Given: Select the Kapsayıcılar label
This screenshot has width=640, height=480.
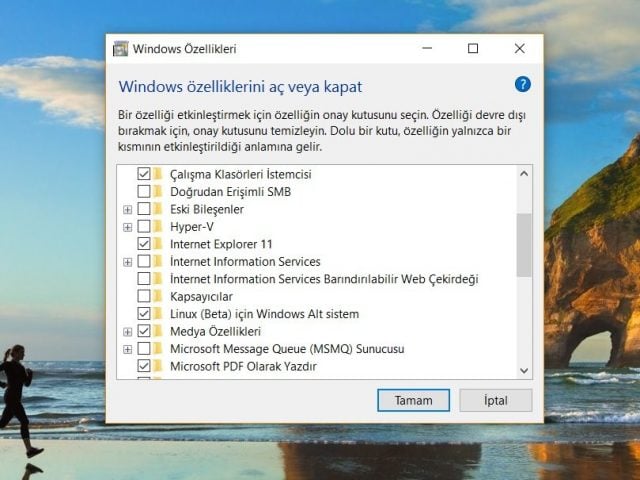Looking at the screenshot, I should pos(201,296).
